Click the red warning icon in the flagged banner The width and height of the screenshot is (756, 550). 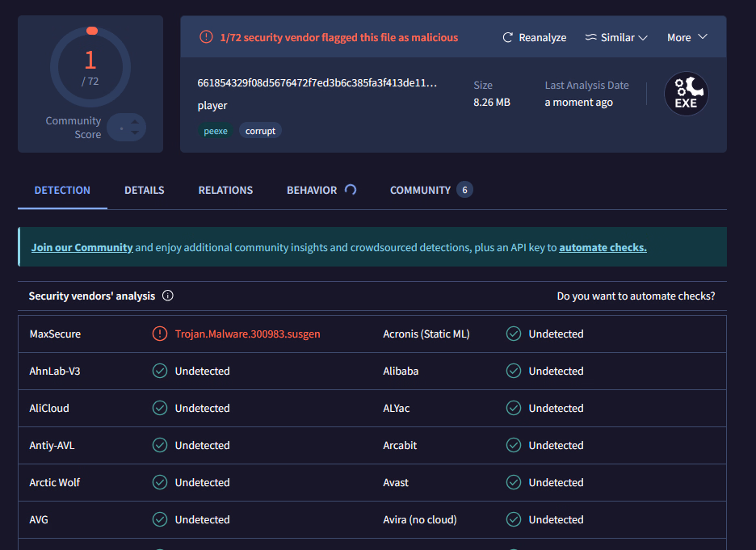[206, 37]
